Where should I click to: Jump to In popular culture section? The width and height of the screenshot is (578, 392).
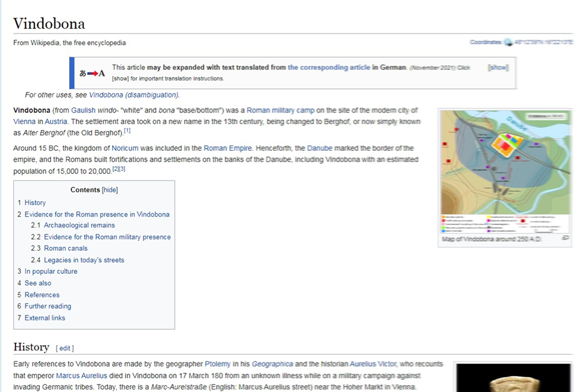coord(51,272)
